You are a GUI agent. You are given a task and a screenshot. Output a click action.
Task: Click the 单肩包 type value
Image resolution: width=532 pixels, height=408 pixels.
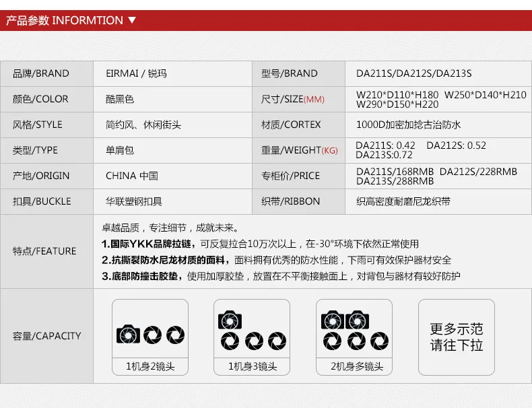tap(120, 150)
